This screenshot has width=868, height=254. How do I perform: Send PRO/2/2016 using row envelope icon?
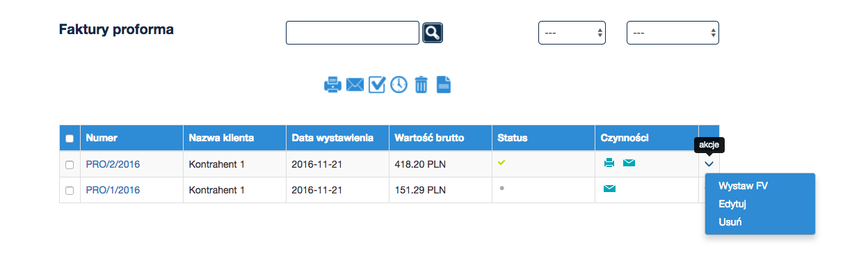coord(629,163)
